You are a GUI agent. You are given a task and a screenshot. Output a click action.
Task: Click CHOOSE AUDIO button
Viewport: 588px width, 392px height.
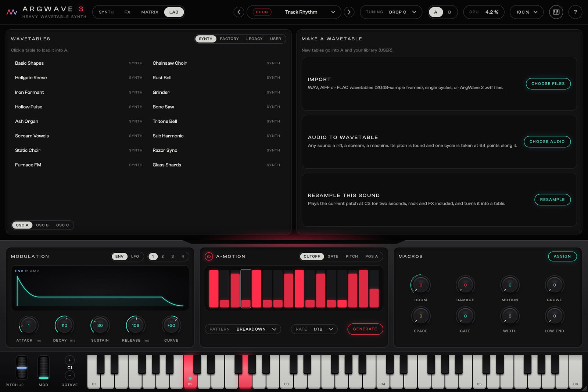point(547,142)
